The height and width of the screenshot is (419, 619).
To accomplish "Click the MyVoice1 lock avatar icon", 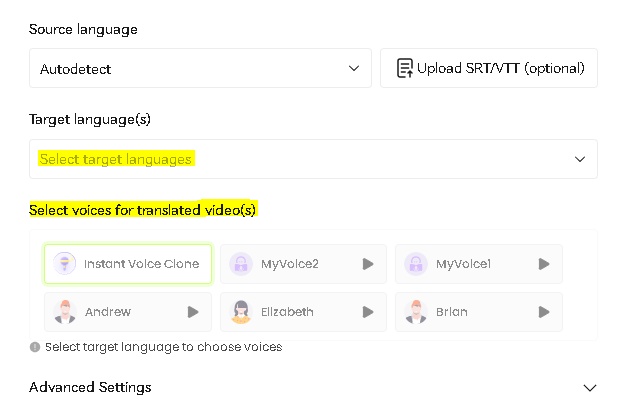I will pyautogui.click(x=415, y=264).
